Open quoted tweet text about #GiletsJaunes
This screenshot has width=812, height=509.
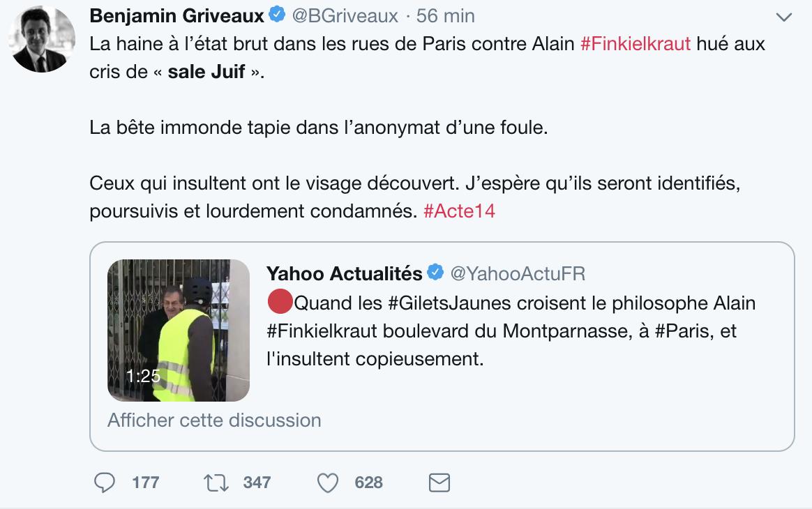511,331
